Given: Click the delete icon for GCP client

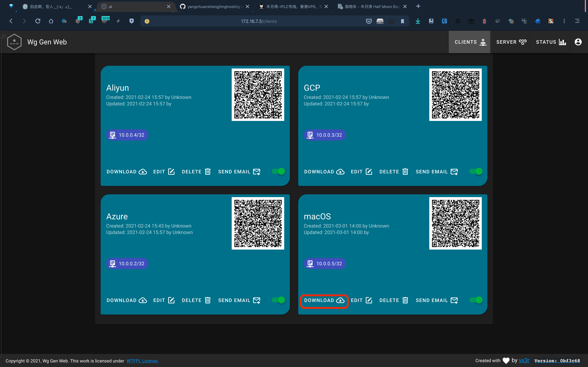Looking at the screenshot, I should (x=405, y=172).
